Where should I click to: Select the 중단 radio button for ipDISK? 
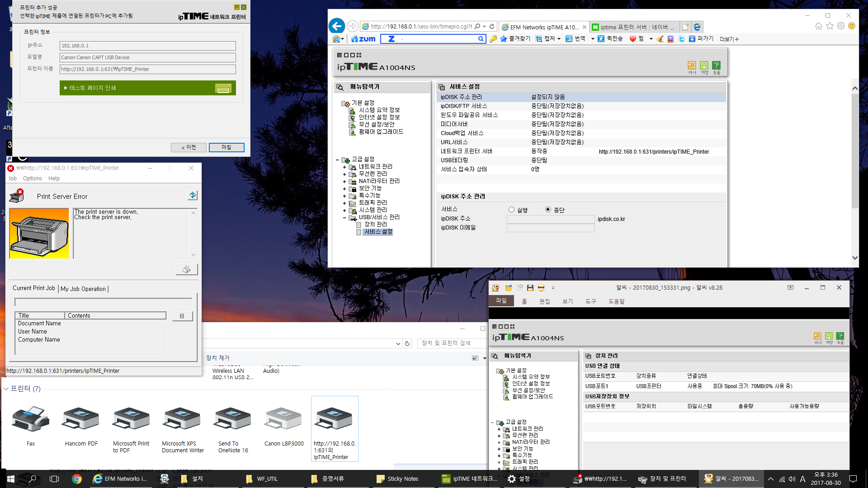(548, 210)
